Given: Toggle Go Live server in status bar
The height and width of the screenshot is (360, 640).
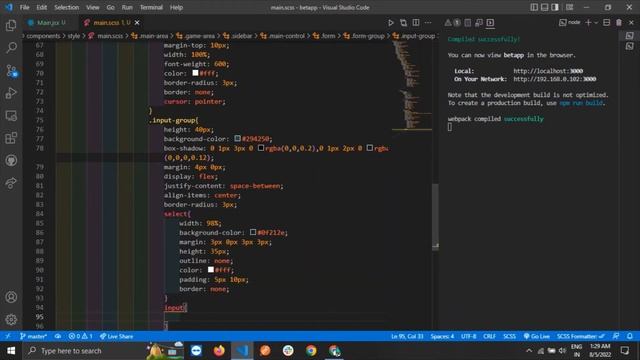Looking at the screenshot, I should coord(536,336).
